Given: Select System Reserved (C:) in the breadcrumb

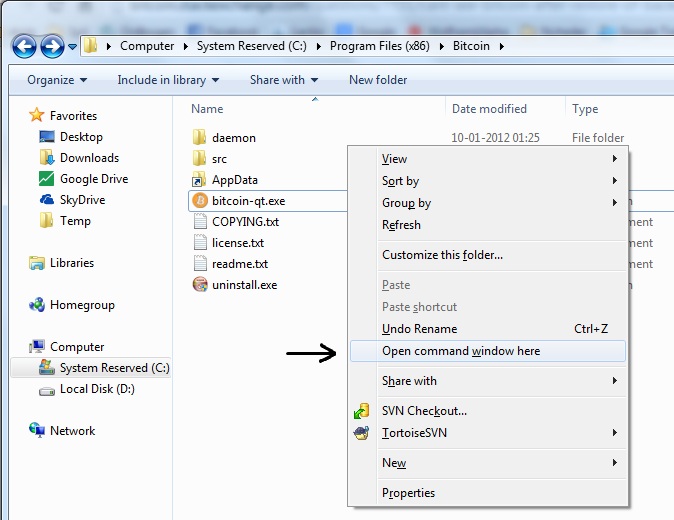Looking at the screenshot, I should (252, 46).
